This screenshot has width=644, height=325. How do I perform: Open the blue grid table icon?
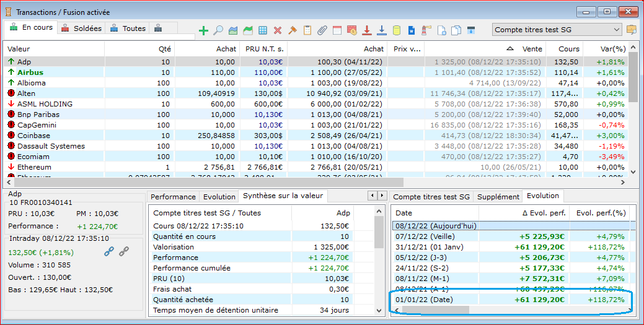click(x=263, y=30)
